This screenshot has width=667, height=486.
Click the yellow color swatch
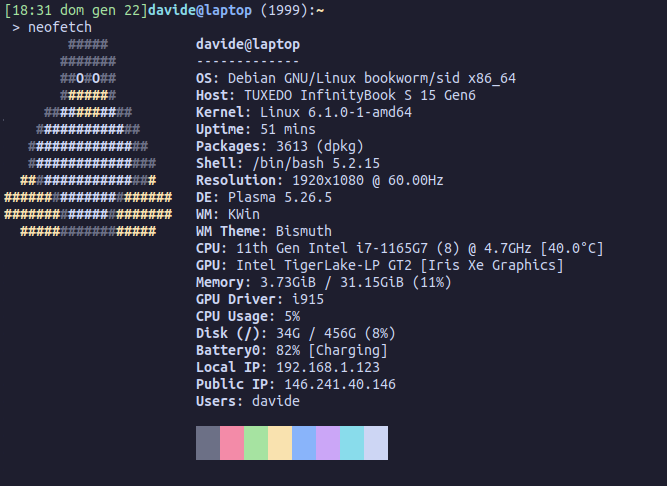[280, 443]
